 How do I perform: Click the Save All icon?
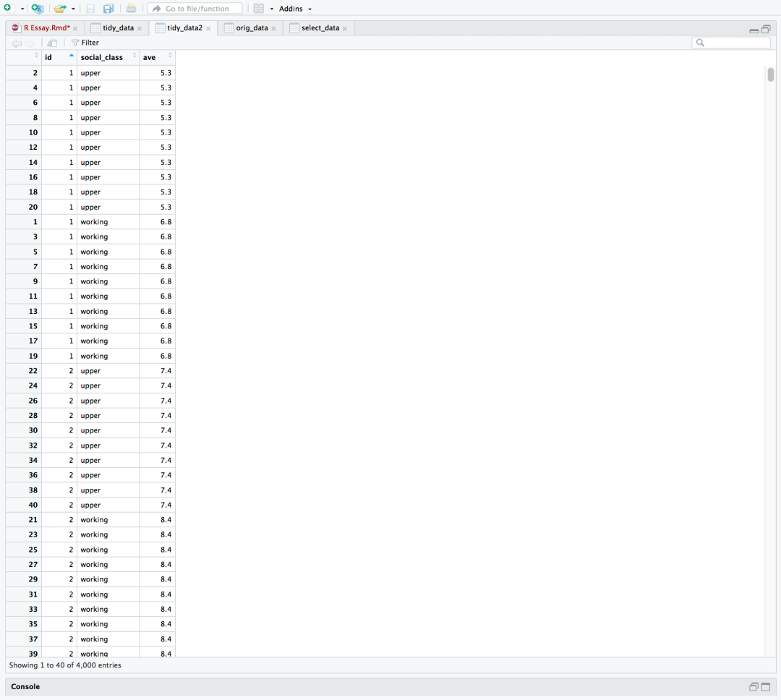click(108, 9)
